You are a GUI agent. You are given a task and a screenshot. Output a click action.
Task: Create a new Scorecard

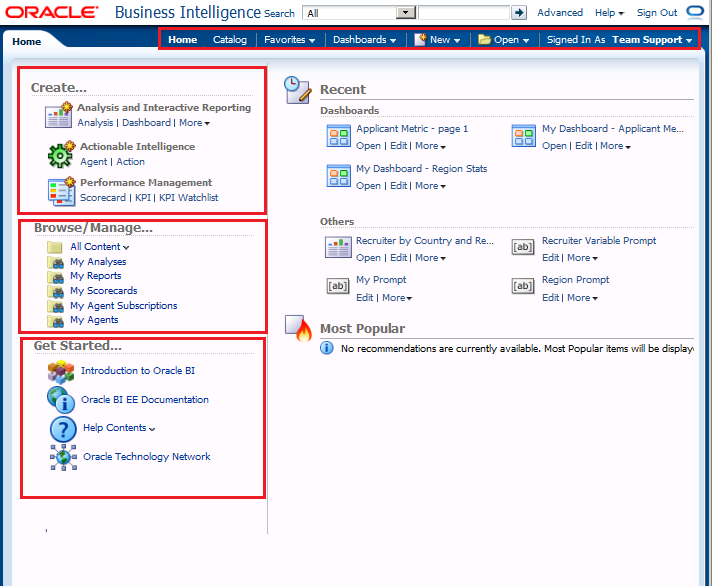point(103,198)
